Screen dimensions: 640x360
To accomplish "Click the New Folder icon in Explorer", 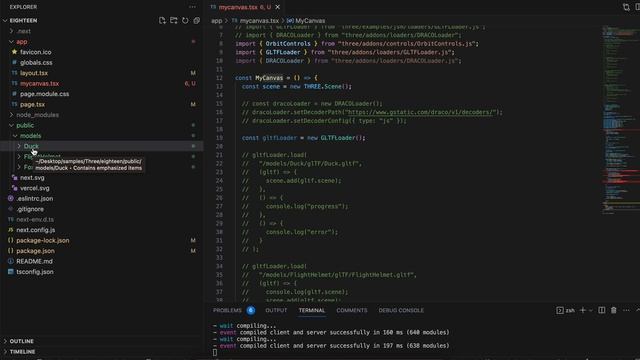I will (173, 20).
